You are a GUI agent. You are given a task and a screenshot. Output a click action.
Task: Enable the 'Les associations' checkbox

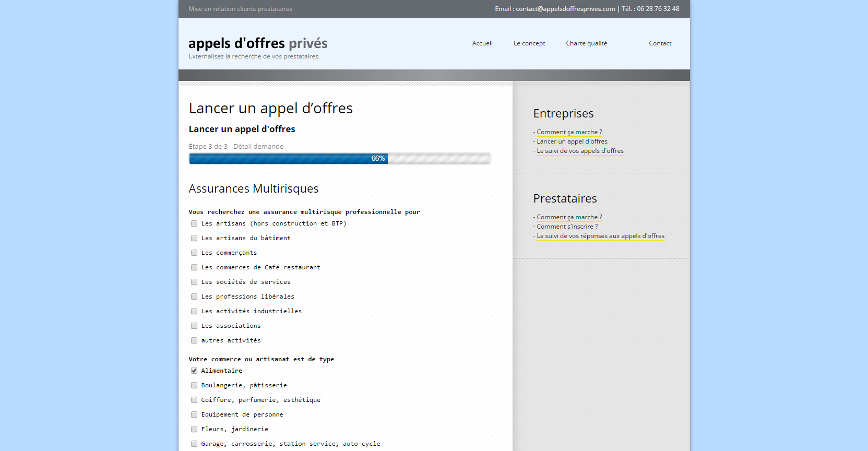click(x=194, y=326)
